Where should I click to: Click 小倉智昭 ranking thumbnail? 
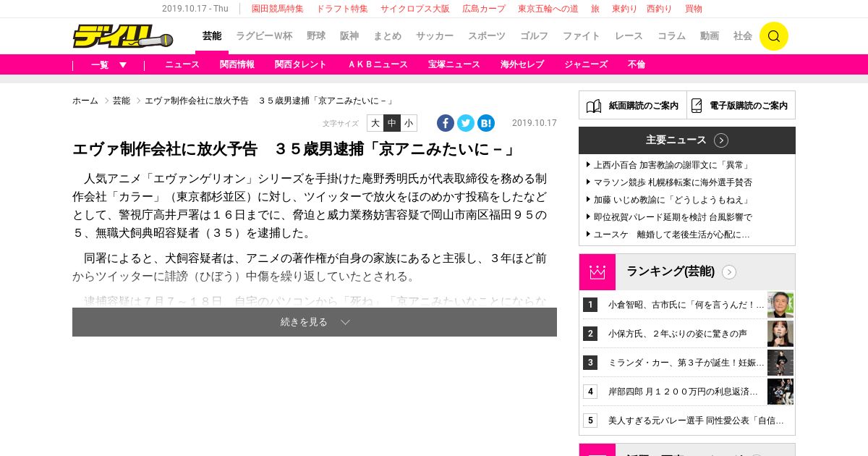[x=780, y=305]
